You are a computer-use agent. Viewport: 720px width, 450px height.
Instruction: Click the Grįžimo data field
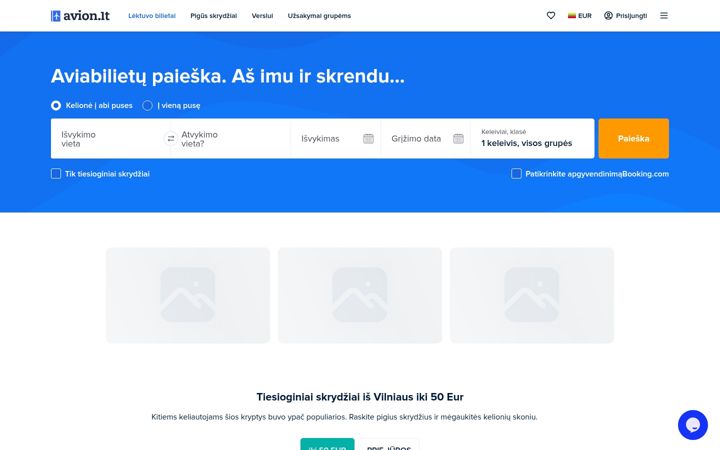[426, 139]
